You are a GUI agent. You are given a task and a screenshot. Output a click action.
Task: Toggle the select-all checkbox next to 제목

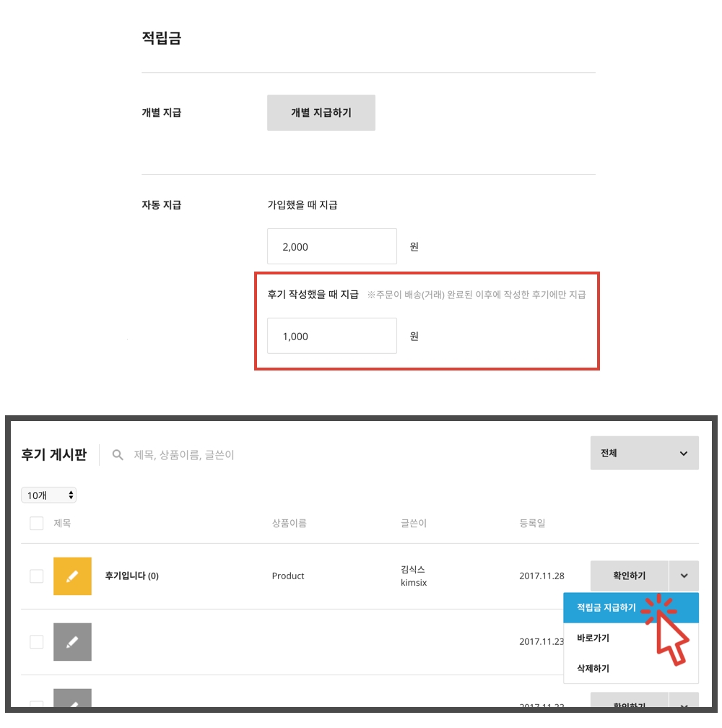[36, 523]
